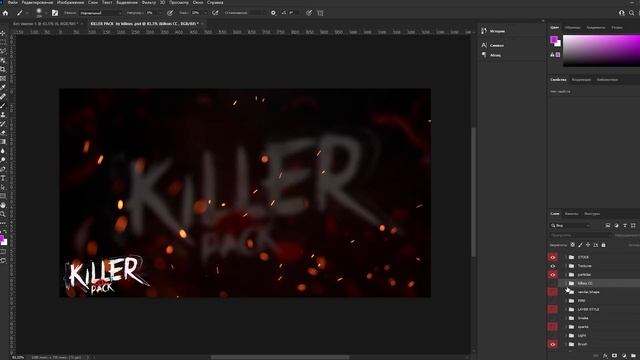Viewport: 640px width, 360px height.
Task: Select the Lasso tool
Action: [x=3, y=51]
